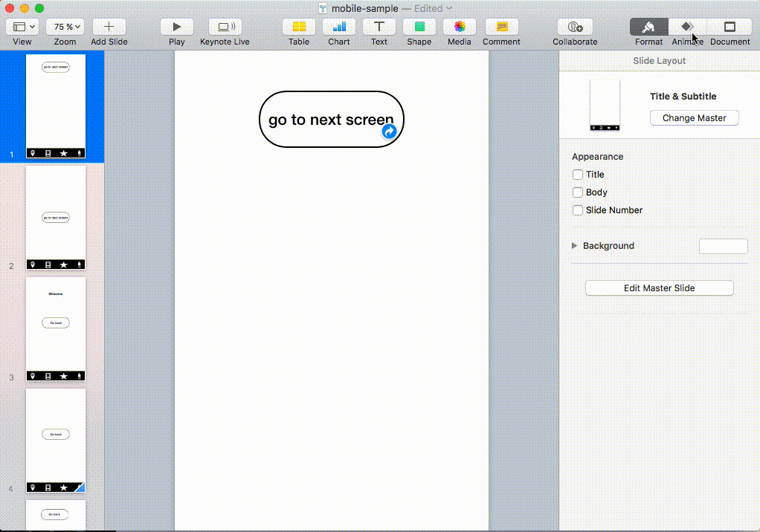Click the Appearance section label

pos(597,157)
